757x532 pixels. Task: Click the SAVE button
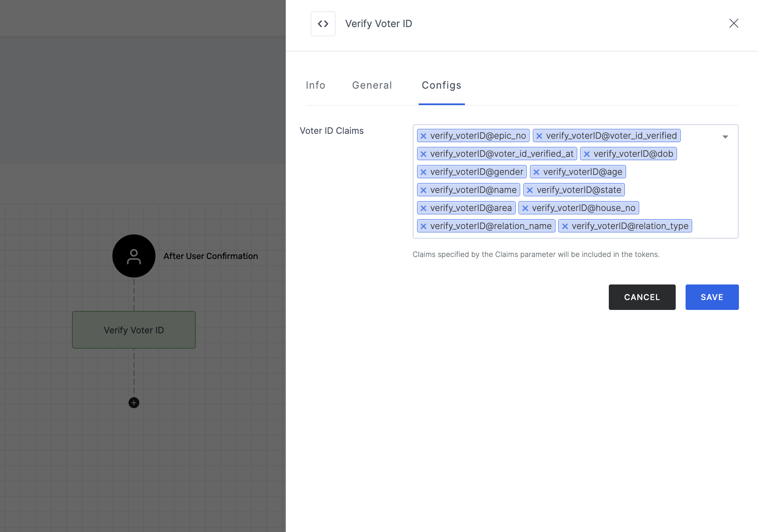(712, 297)
